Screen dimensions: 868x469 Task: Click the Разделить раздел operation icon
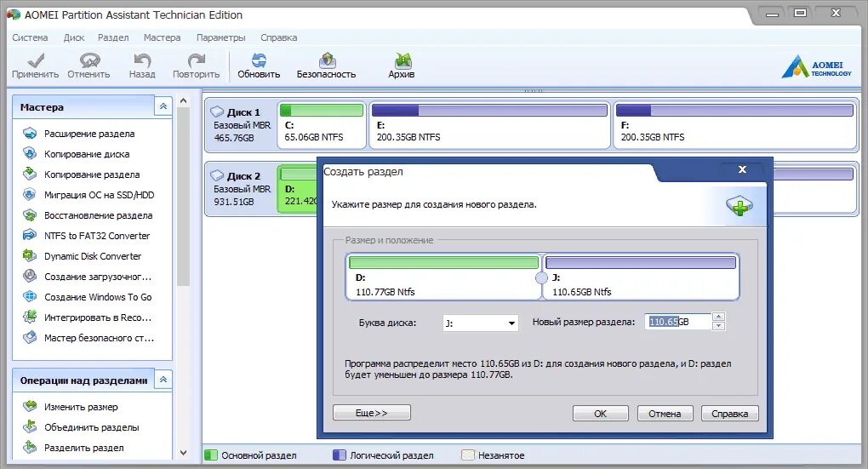pos(29,448)
